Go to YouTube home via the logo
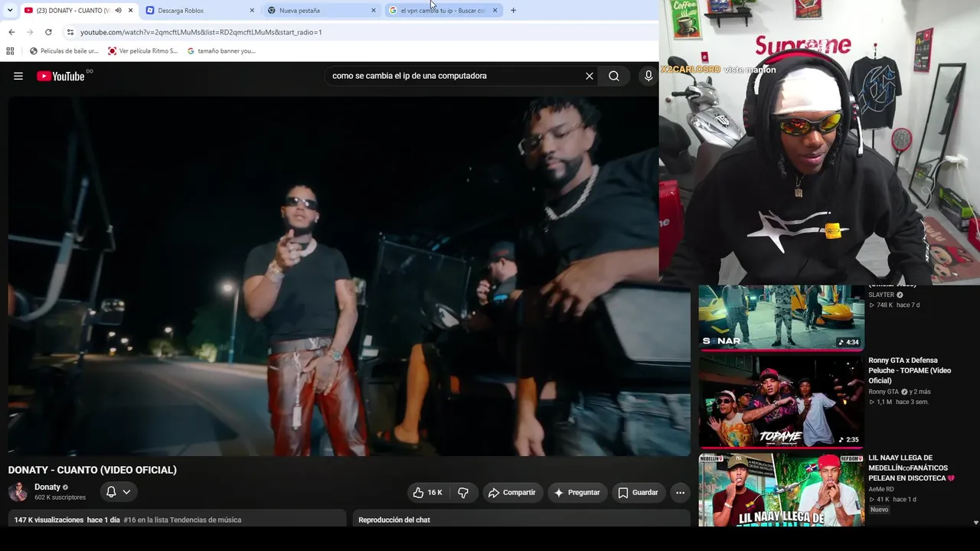The width and height of the screenshot is (980, 551). click(x=60, y=76)
